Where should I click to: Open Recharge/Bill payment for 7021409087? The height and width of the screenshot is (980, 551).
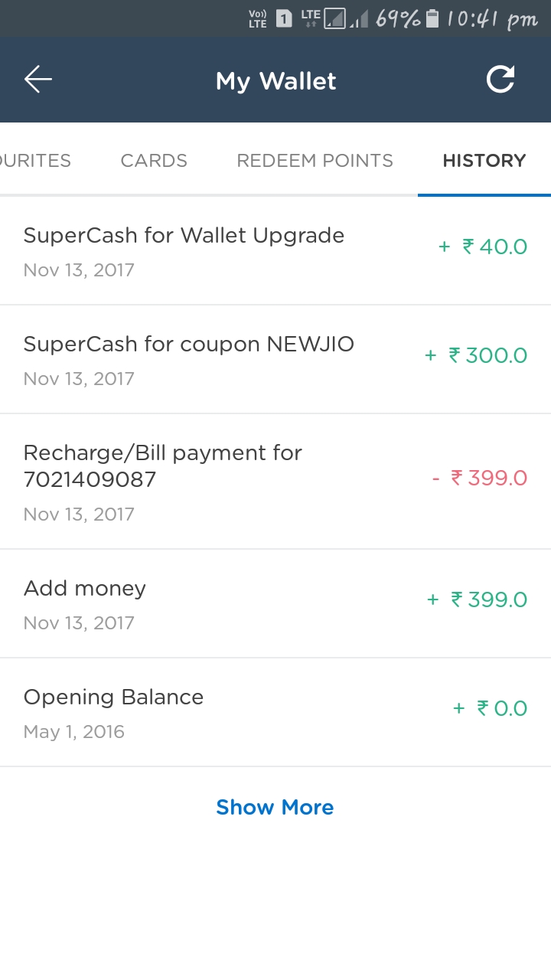163,481
